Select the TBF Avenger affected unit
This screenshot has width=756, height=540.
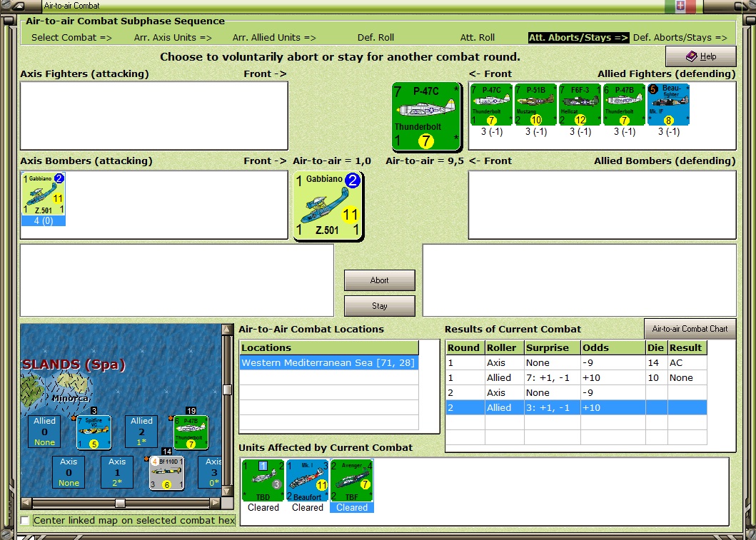(x=351, y=480)
